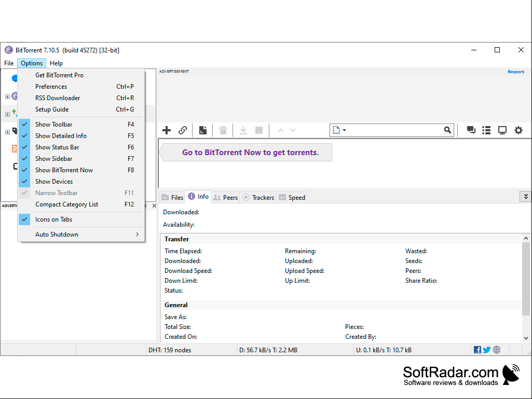Toggle Show Detailed Info menu entry
This screenshot has width=532, height=399.
coord(81,136)
